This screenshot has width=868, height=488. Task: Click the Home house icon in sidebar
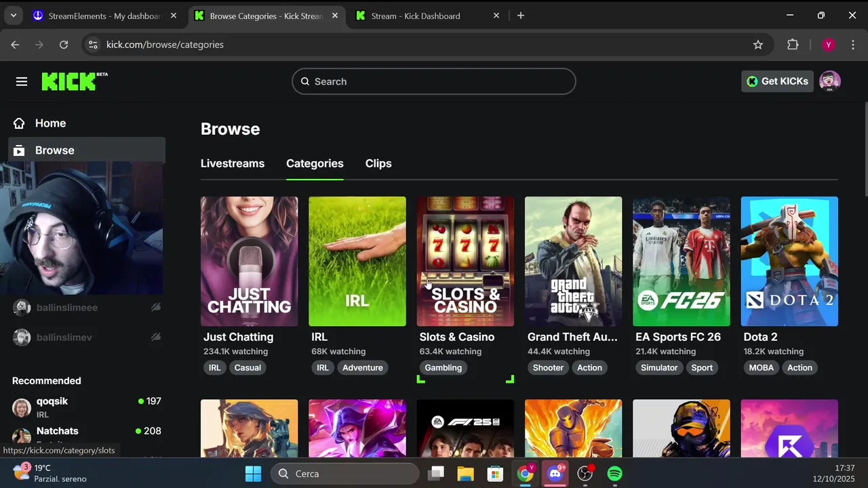click(19, 123)
